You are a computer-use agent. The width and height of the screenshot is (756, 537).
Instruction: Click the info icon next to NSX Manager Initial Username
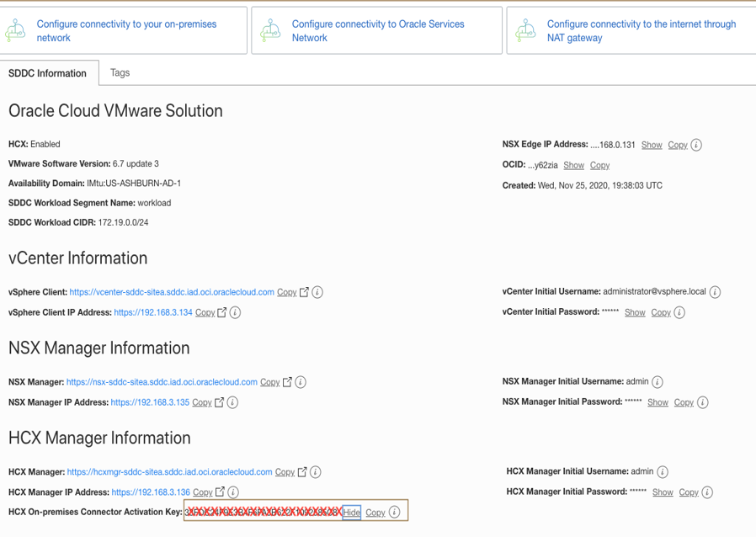click(x=657, y=381)
